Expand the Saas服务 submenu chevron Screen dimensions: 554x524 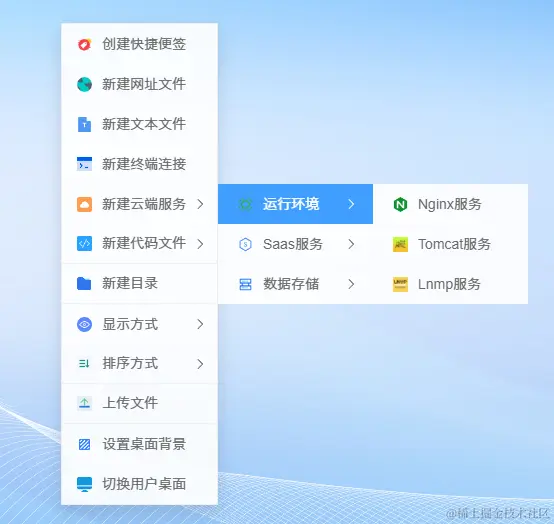coord(351,244)
